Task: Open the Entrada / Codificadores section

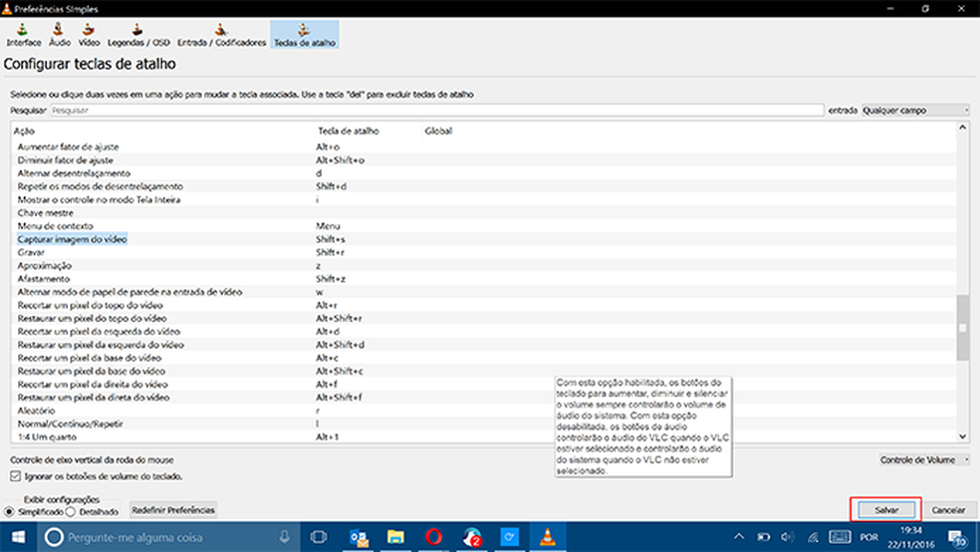Action: 221,36
